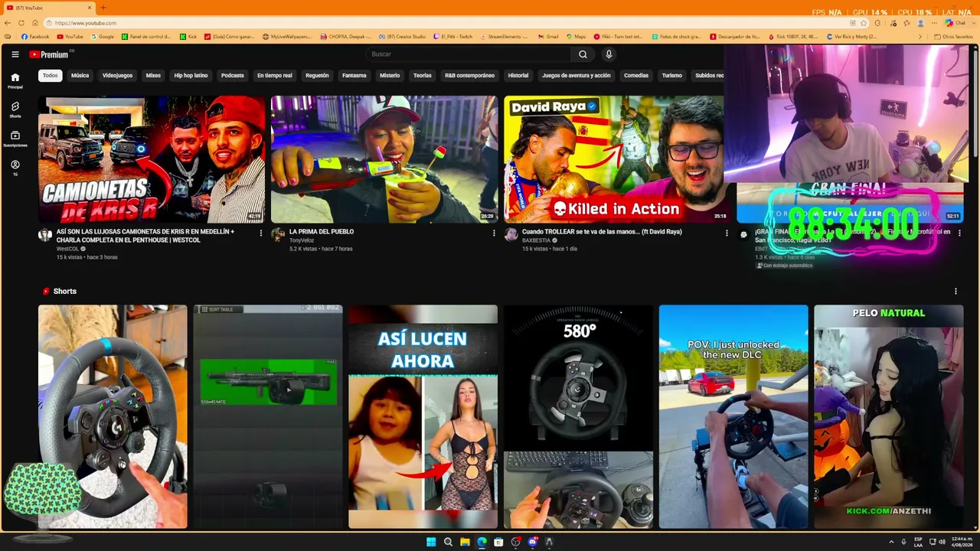Select the Mixes filter chip
This screenshot has height=551, width=980.
[153, 76]
